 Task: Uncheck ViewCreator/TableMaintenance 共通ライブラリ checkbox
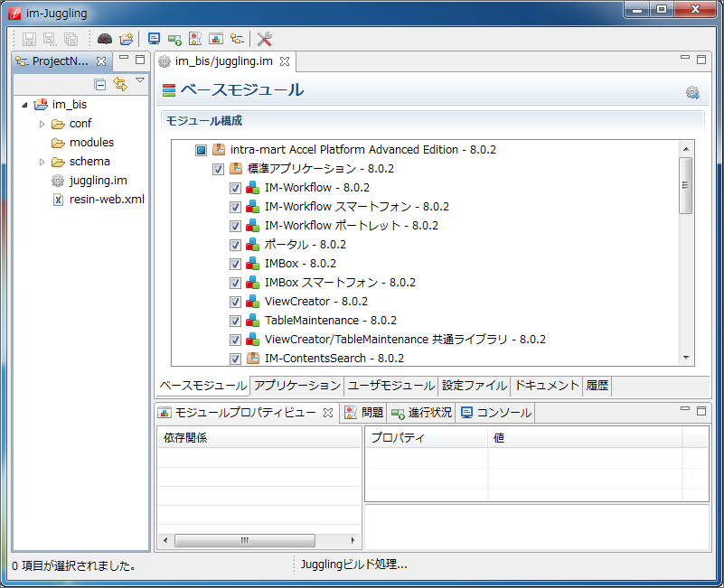pyautogui.click(x=235, y=340)
